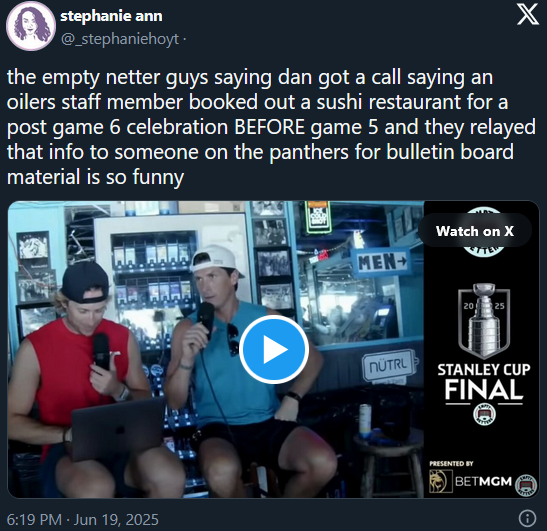Click the NÜTRL sign in the video

point(389,365)
